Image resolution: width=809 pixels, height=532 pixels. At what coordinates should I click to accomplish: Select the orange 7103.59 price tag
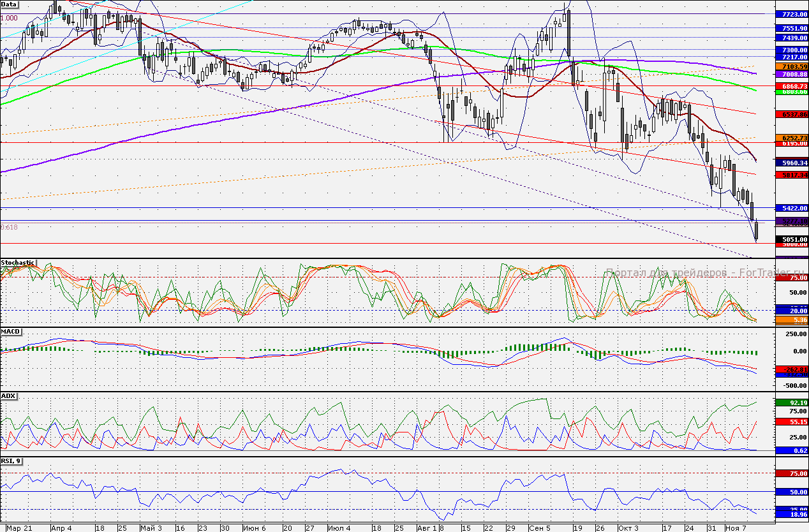click(790, 66)
